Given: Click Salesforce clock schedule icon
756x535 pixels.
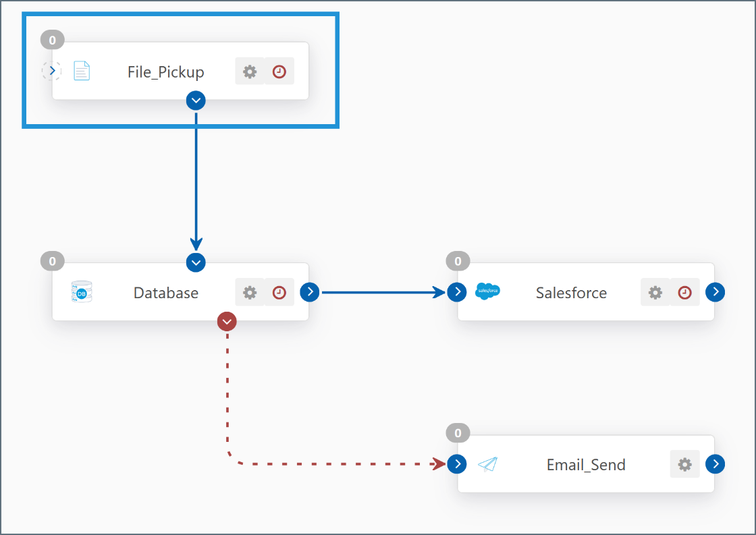Looking at the screenshot, I should coord(684,292).
